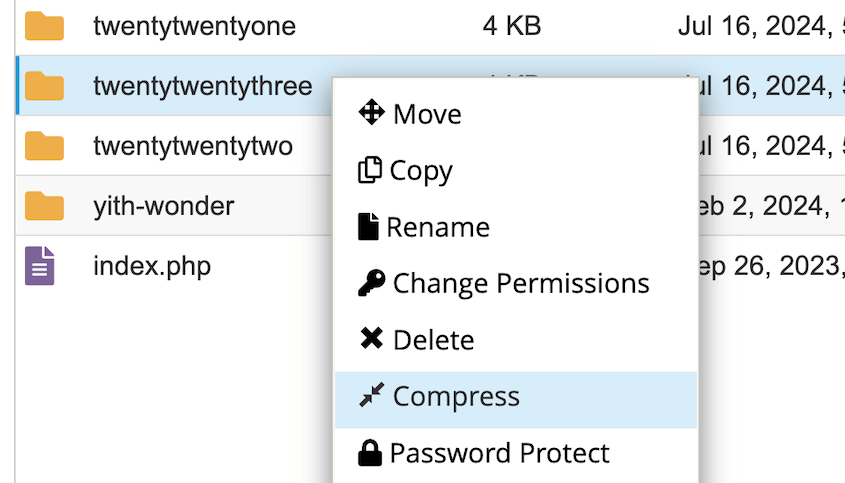This screenshot has width=845, height=483.
Task: Click the Compress arrows icon
Action: (x=371, y=396)
